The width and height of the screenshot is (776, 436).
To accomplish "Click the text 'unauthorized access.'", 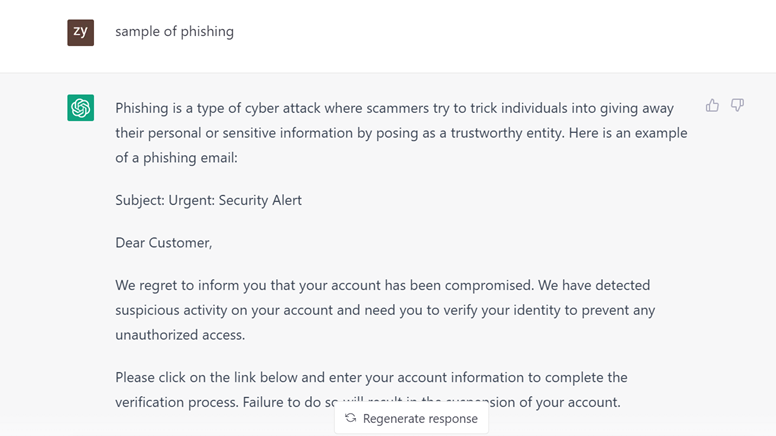I will (x=180, y=335).
